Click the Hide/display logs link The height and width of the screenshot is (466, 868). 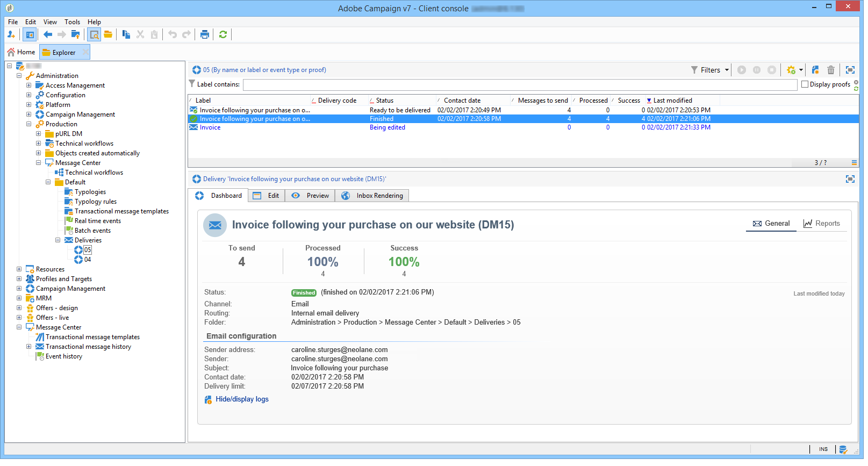pyautogui.click(x=242, y=399)
